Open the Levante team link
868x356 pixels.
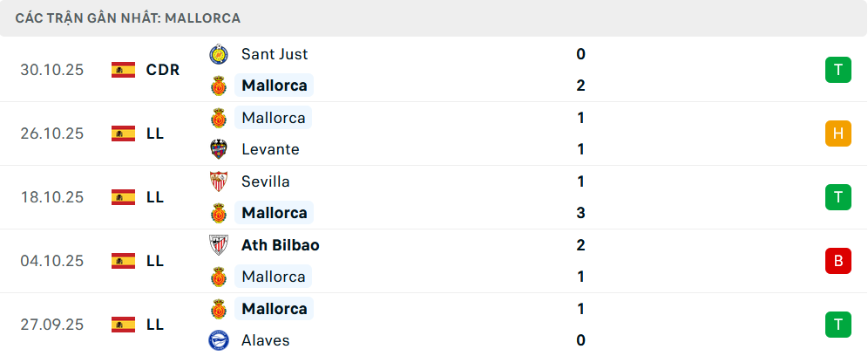point(270,149)
